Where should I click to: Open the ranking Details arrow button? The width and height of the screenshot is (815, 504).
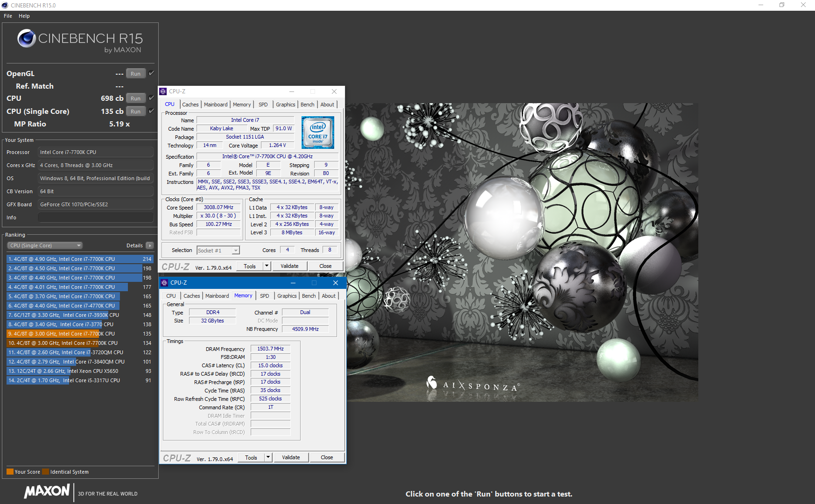pos(150,245)
